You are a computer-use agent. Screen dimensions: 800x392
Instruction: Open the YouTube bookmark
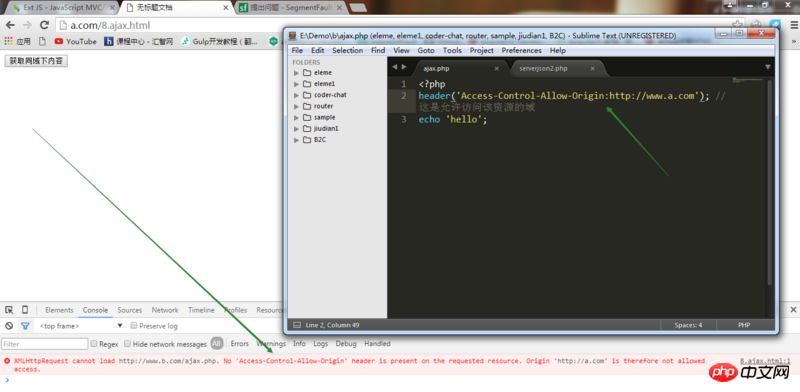point(76,41)
